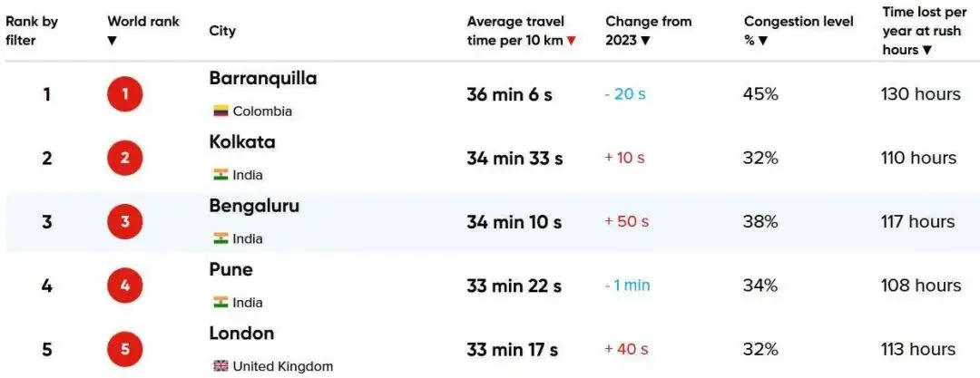
Task: Click Kolkata's +10 s change value
Action: pyautogui.click(x=624, y=158)
